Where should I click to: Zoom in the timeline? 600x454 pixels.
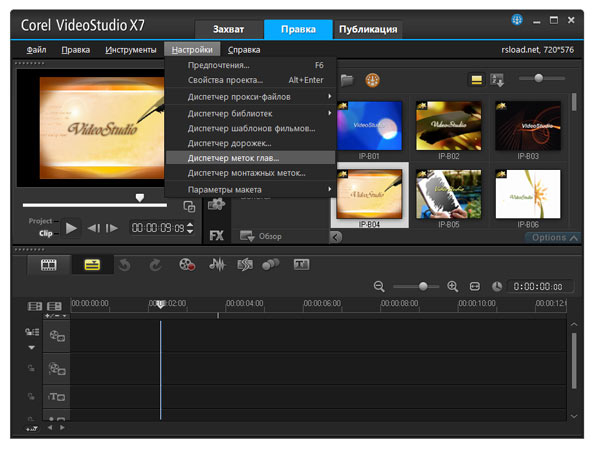point(452,286)
